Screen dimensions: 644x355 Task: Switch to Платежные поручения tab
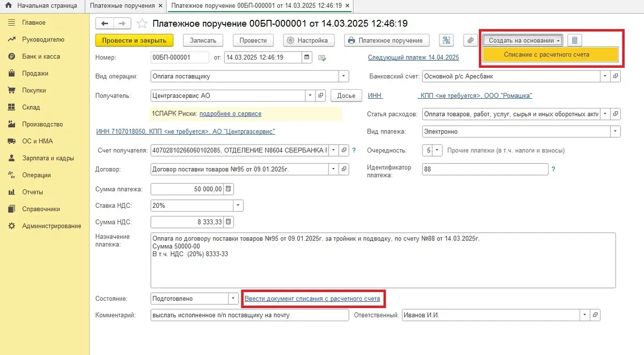click(122, 6)
